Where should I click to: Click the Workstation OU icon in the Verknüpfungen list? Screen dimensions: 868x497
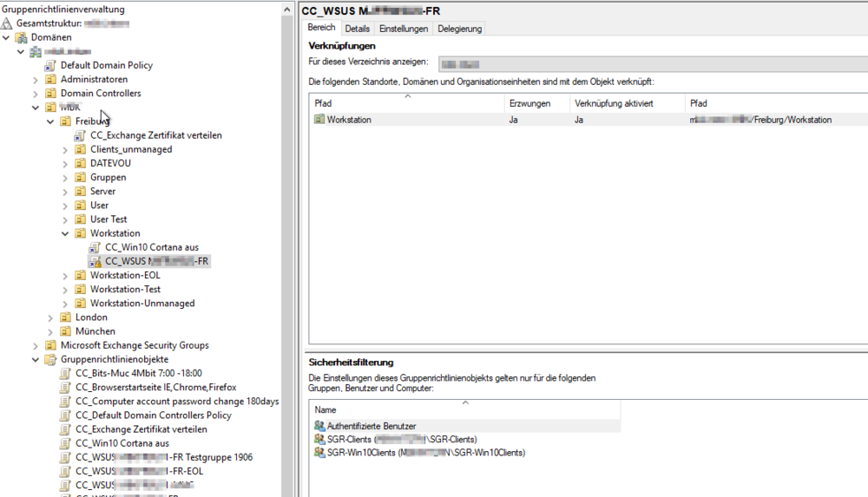pos(319,120)
